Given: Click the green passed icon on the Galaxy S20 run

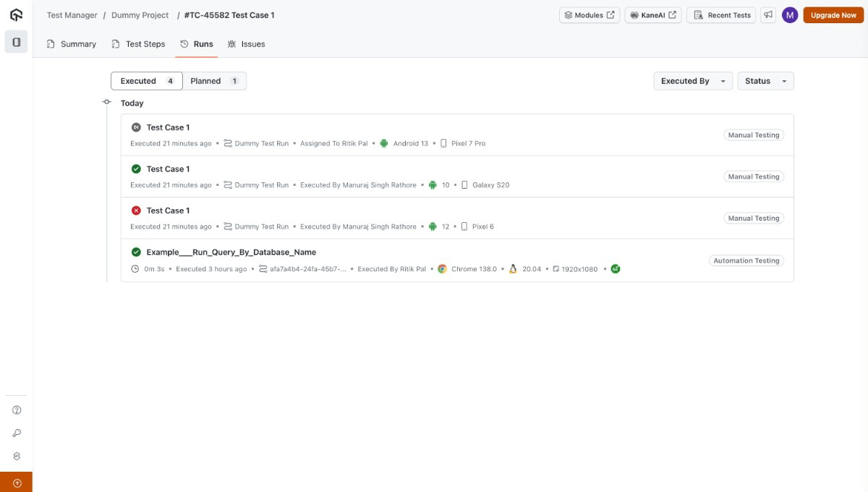Looking at the screenshot, I should point(137,169).
